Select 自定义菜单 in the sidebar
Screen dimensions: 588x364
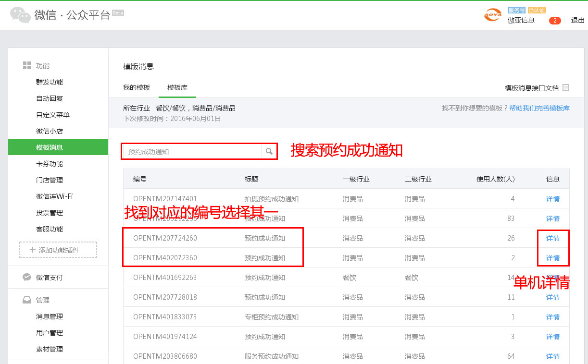(x=53, y=115)
